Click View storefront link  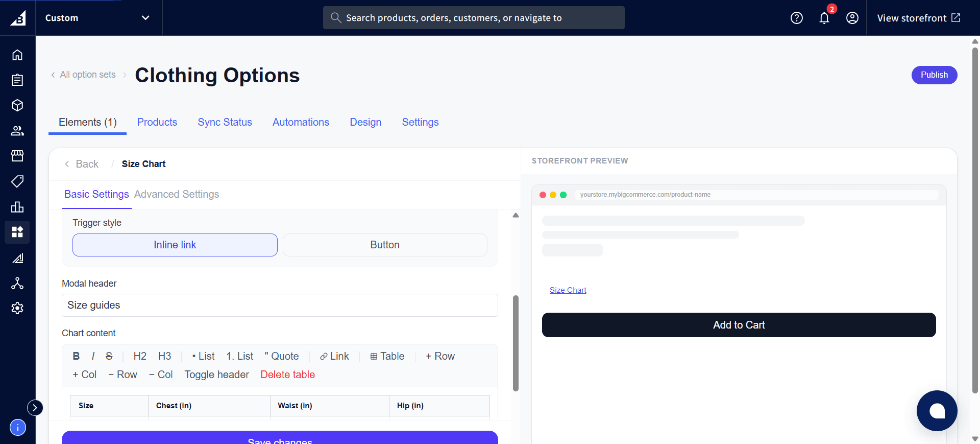pos(919,18)
